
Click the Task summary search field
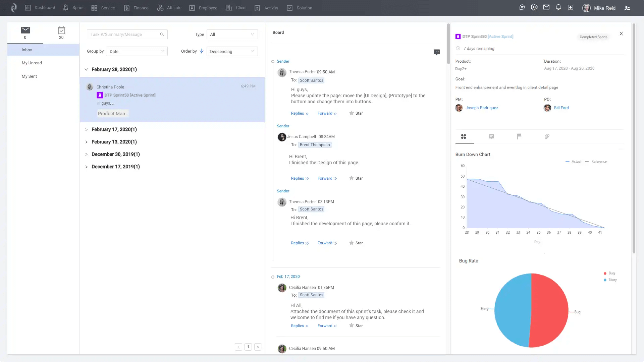pos(123,34)
